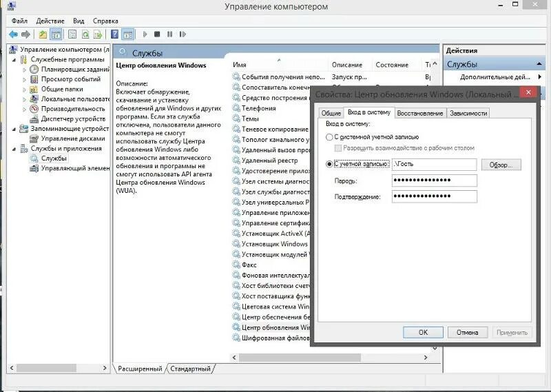
Task: Click the Производительность icon in tree
Action: tap(34, 109)
